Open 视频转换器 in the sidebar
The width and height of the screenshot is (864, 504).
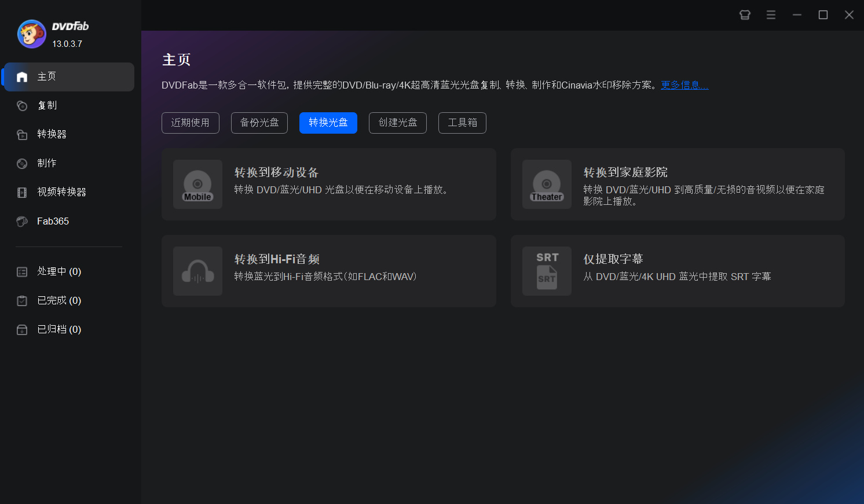[x=69, y=192]
